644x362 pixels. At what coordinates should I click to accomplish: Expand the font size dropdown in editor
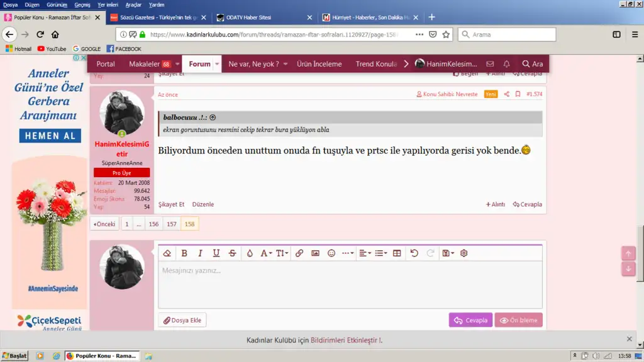[282, 253]
